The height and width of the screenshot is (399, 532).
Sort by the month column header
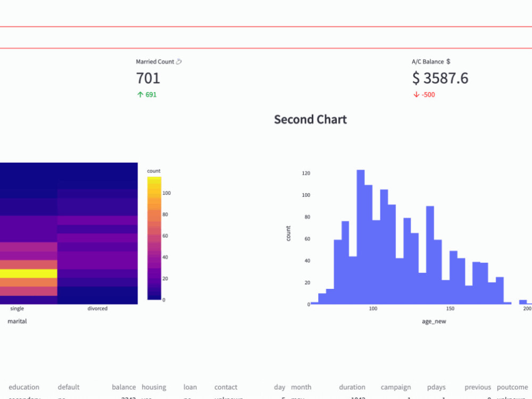(301, 387)
